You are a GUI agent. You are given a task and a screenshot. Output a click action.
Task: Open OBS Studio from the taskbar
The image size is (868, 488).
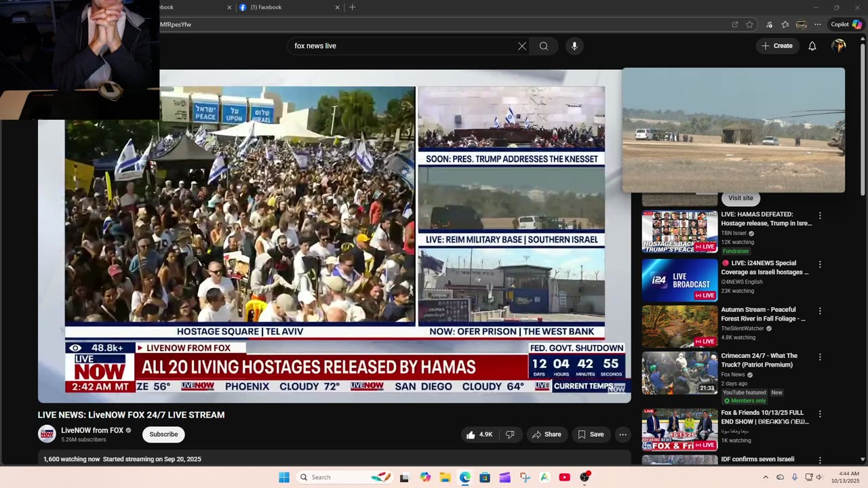585,477
